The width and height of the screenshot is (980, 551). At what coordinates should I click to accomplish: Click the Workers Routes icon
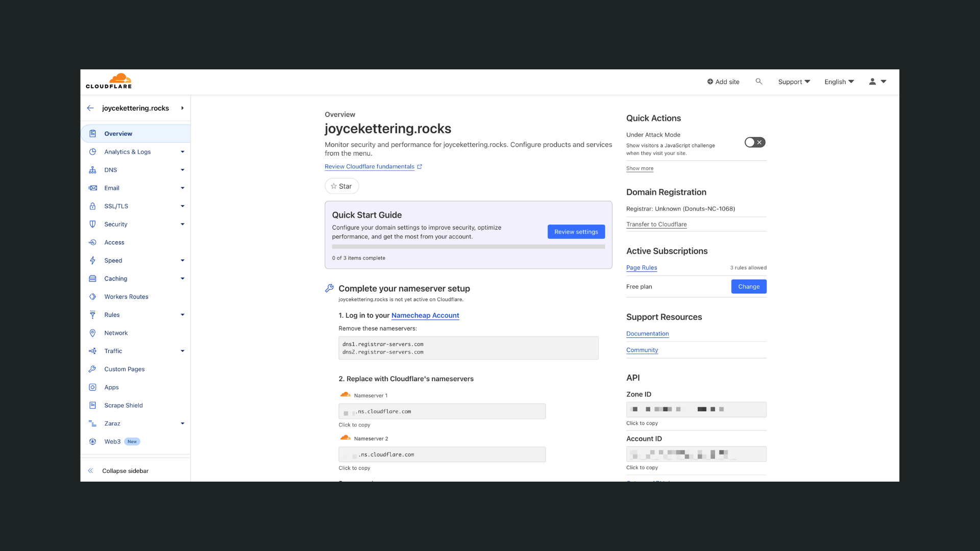pos(92,296)
